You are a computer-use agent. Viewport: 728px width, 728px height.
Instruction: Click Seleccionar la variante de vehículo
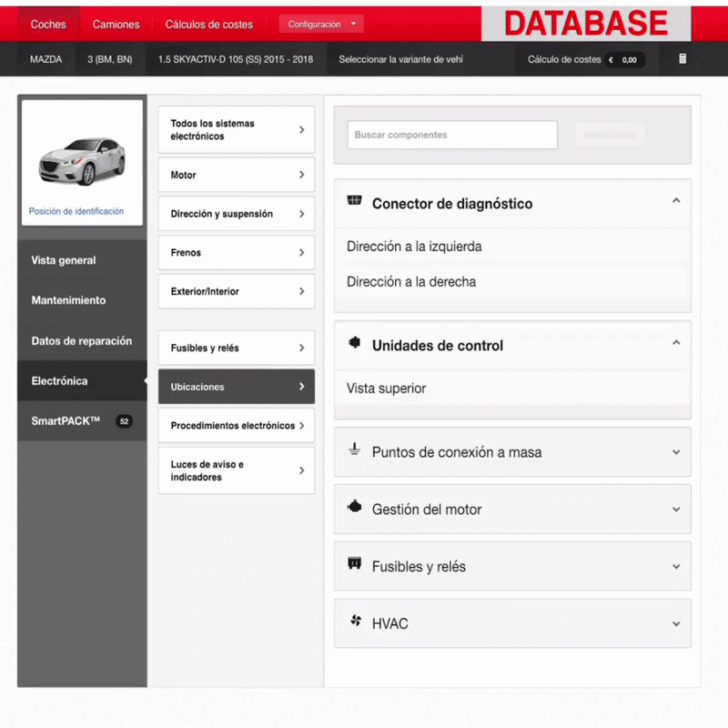pyautogui.click(x=400, y=59)
